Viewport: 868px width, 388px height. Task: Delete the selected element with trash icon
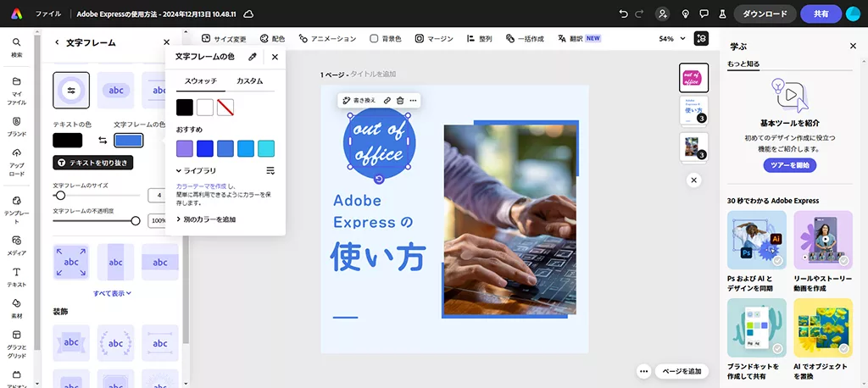click(400, 100)
